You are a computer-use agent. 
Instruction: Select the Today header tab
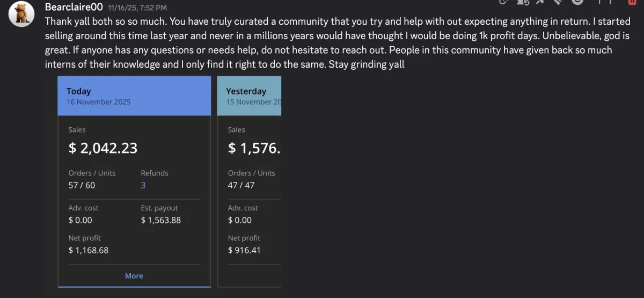134,96
